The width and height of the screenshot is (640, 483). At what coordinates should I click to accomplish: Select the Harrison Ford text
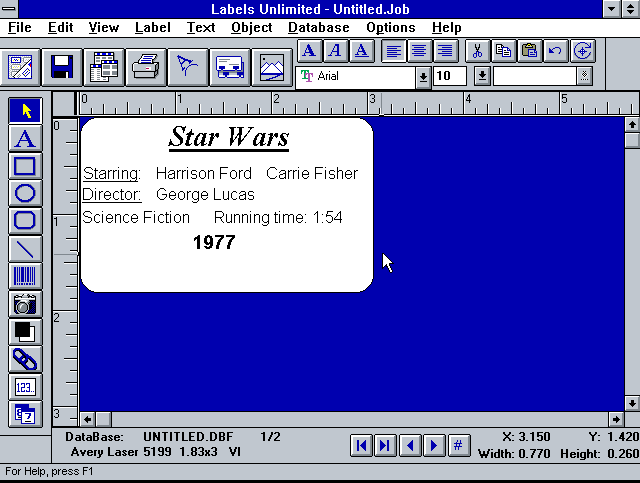point(204,174)
